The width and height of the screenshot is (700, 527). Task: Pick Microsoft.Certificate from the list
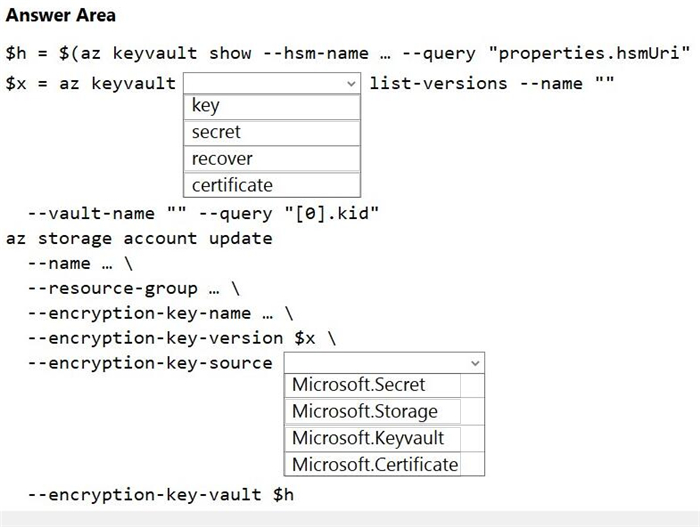(x=372, y=464)
